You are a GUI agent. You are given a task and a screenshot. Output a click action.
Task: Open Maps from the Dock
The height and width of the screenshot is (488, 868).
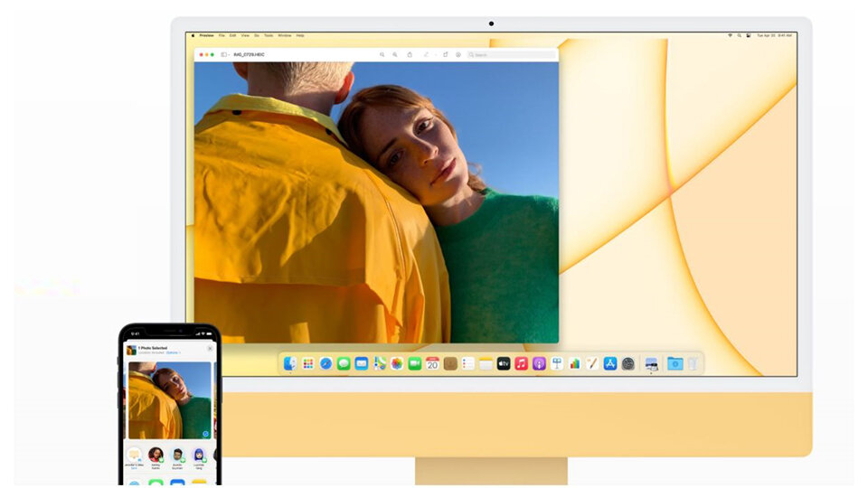click(x=379, y=363)
